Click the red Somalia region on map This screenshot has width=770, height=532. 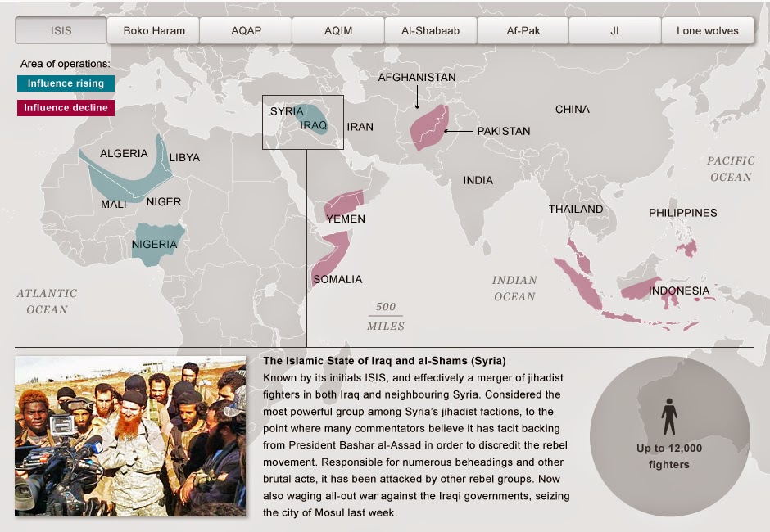(330, 254)
